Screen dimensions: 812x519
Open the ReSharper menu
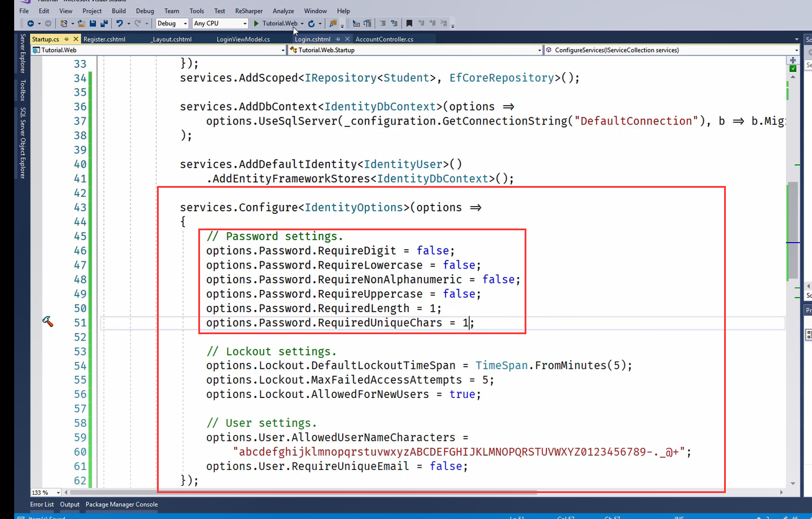pos(248,11)
